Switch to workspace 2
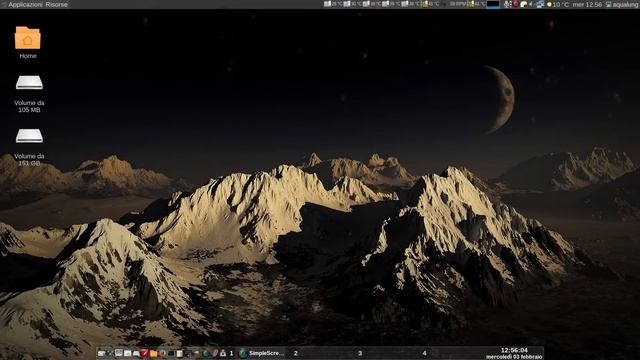 [x=296, y=353]
